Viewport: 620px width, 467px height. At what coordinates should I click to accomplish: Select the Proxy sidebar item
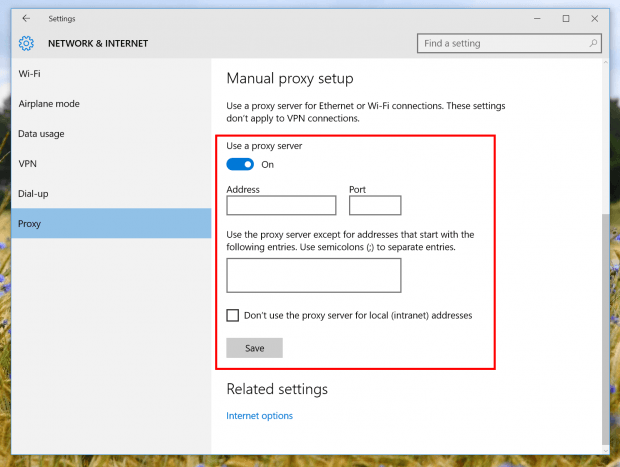point(111,223)
